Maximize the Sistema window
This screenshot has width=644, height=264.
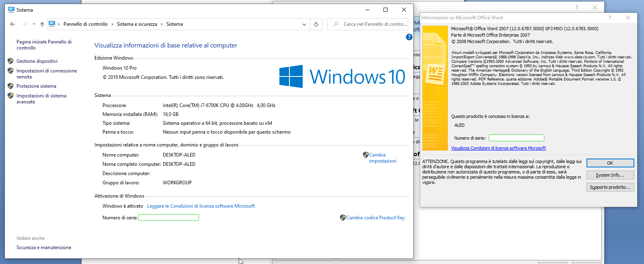pos(386,10)
